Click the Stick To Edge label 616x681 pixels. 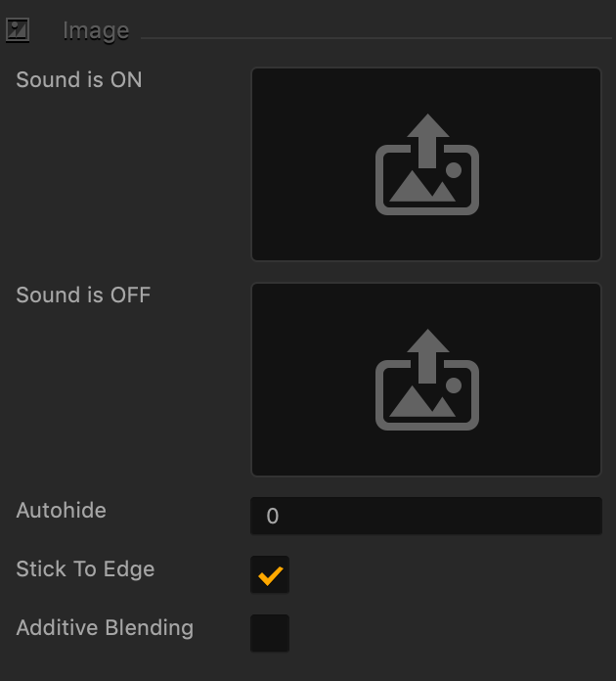85,568
